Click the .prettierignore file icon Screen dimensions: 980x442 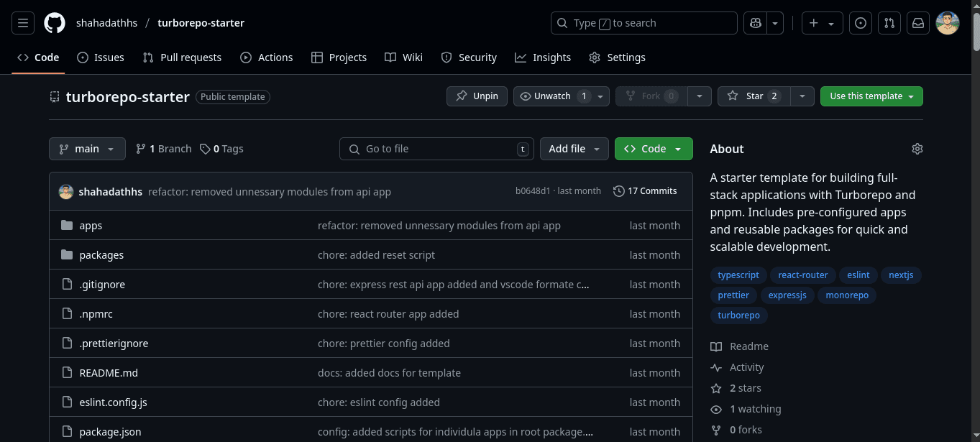(x=67, y=344)
